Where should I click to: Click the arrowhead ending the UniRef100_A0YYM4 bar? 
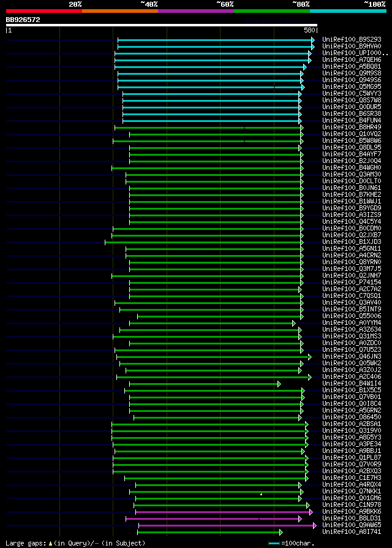(294, 324)
